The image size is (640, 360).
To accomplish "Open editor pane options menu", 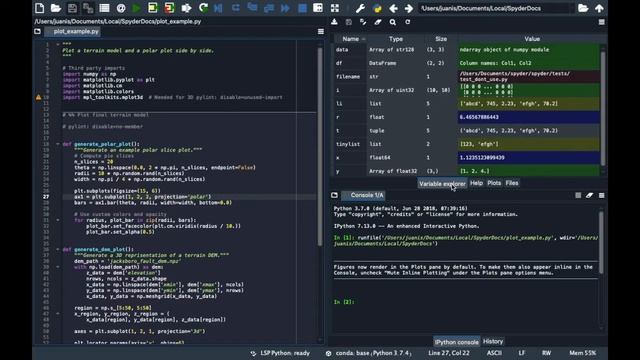I will [321, 31].
